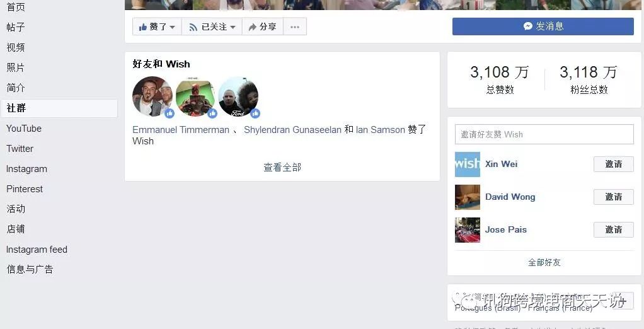Send a message via 发消息 button
This screenshot has width=644, height=329.
(543, 26)
